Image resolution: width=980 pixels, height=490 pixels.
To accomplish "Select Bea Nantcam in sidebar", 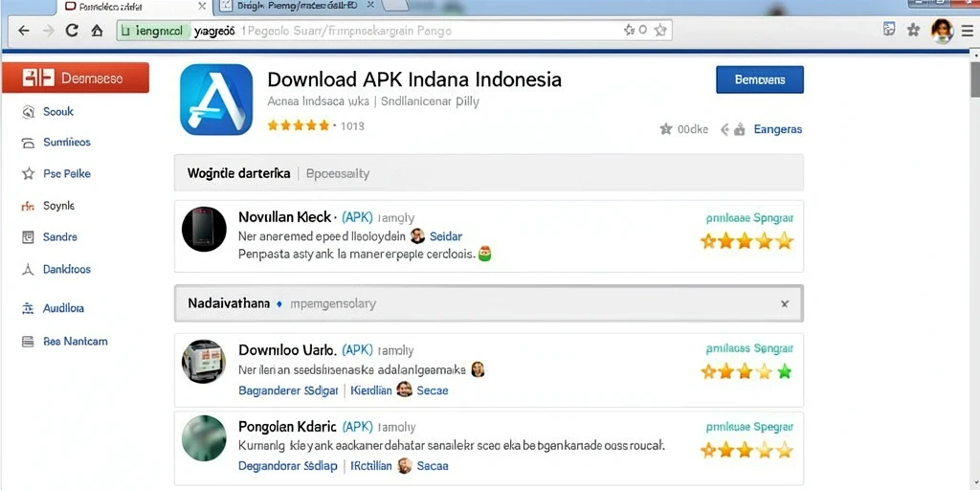I will pyautogui.click(x=75, y=342).
